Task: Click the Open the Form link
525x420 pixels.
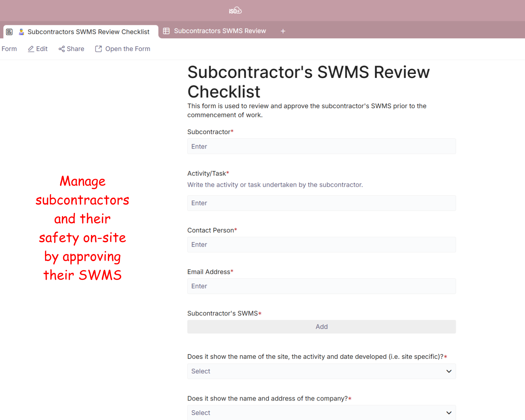Action: [128, 49]
